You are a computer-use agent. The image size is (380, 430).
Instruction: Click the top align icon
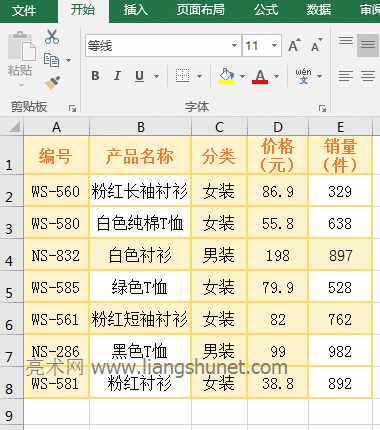click(x=346, y=42)
